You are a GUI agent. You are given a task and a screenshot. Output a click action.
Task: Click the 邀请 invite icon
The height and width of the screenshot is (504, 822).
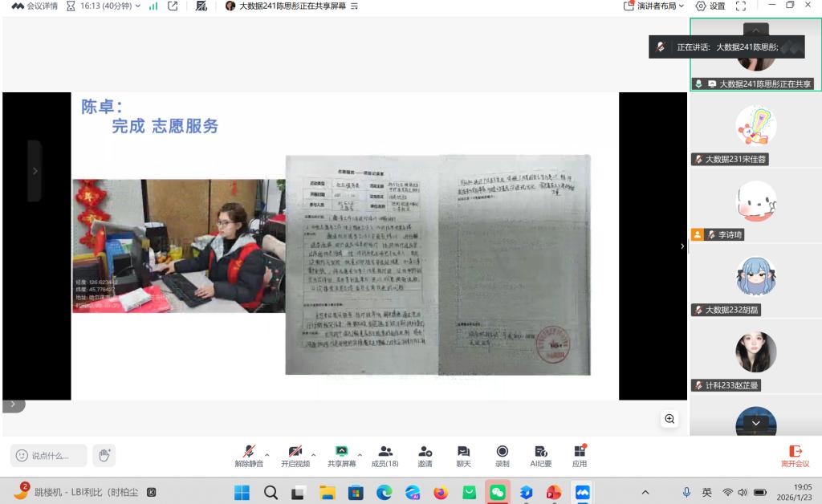pos(425,456)
